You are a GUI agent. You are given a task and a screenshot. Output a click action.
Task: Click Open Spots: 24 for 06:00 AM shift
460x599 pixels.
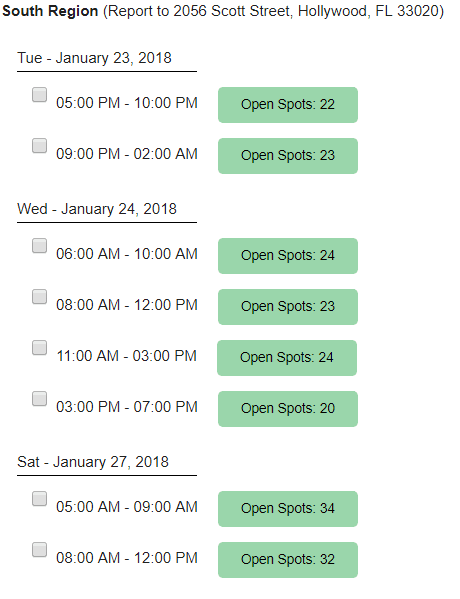288,256
